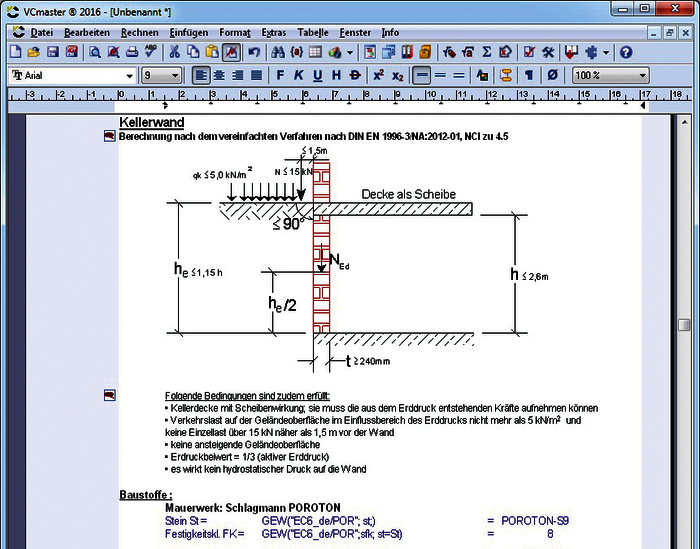
Task: Toggle italic (K) formatting
Action: click(298, 75)
